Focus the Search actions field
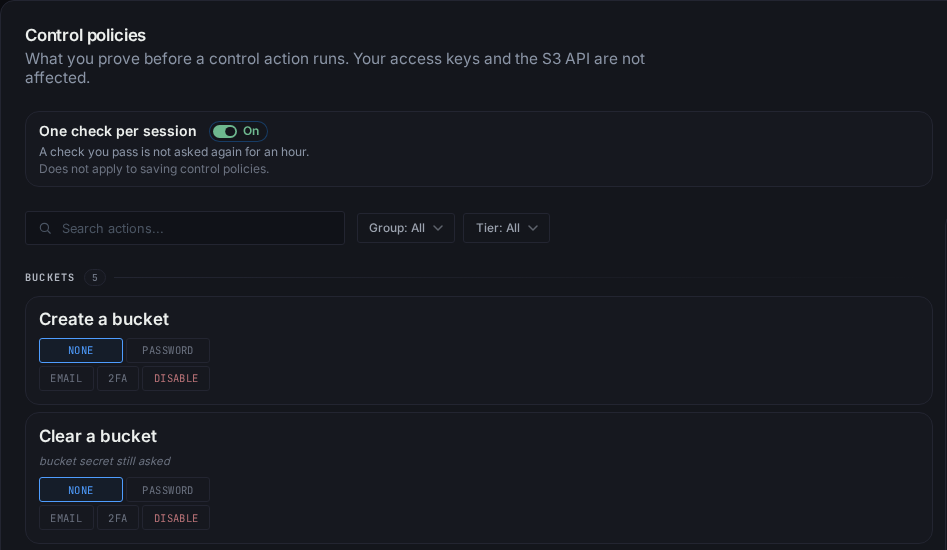The width and height of the screenshot is (947, 550). [x=185, y=228]
